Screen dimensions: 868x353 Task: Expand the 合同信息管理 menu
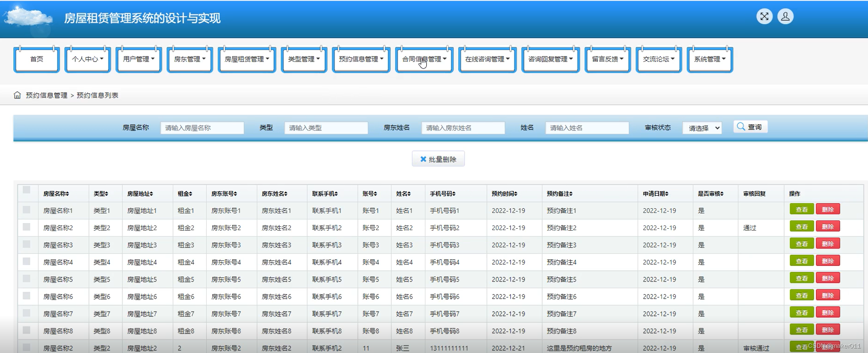(424, 59)
